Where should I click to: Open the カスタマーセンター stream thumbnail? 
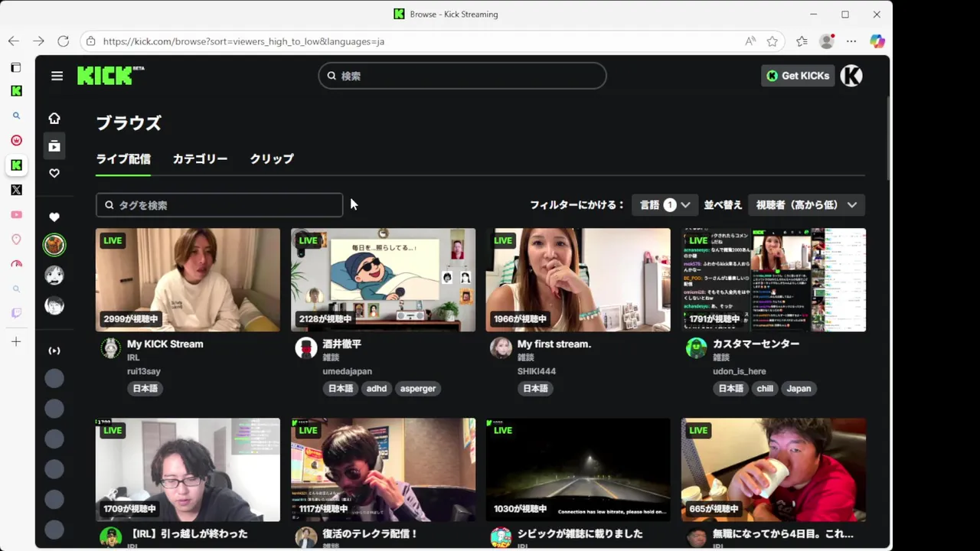click(x=773, y=280)
